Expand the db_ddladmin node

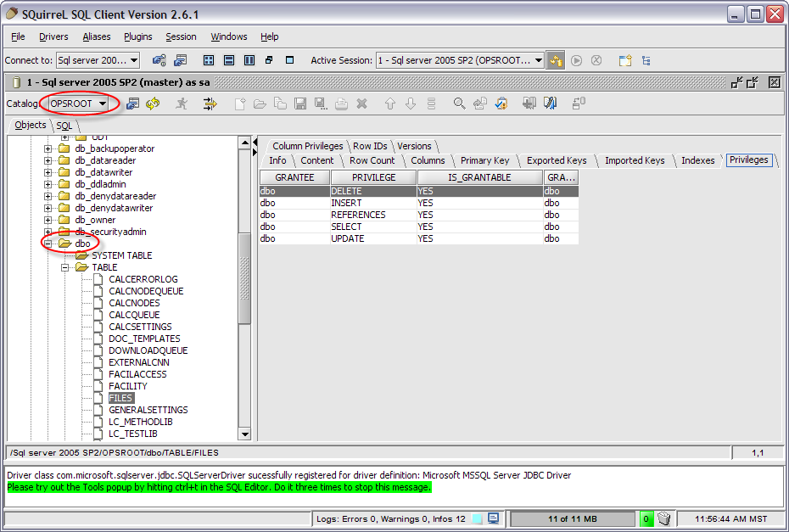(48, 184)
